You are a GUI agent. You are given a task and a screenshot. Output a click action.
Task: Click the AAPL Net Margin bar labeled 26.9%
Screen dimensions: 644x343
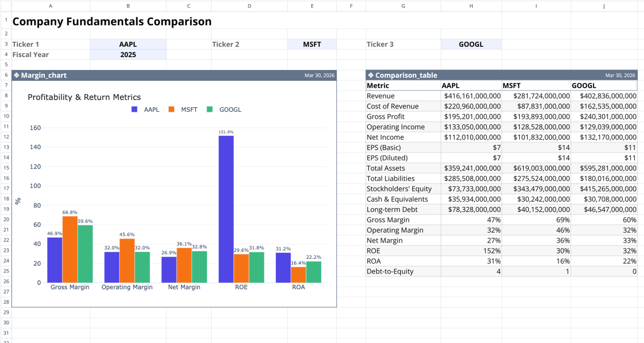tap(169, 270)
